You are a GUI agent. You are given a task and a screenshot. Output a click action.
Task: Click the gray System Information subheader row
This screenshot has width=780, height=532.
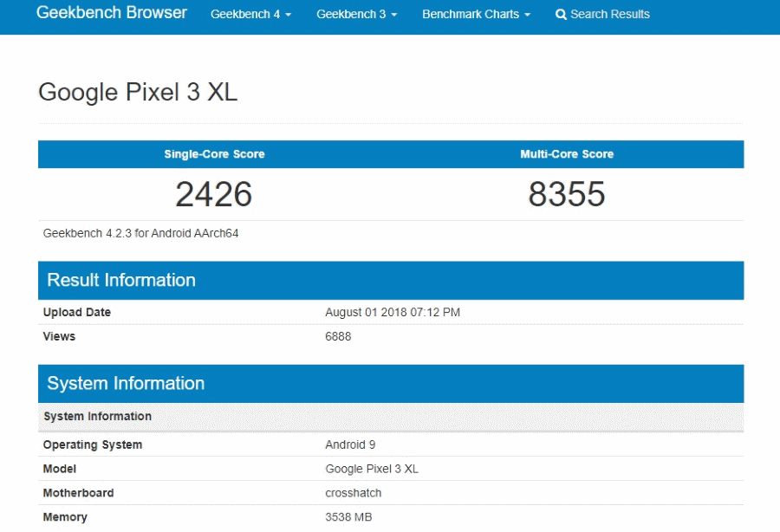(x=391, y=417)
